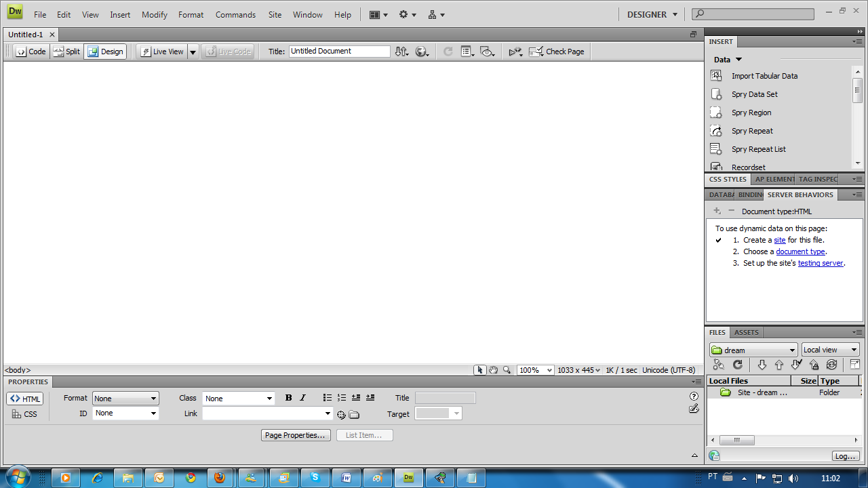
Task: Toggle Italic formatting
Action: (x=303, y=398)
